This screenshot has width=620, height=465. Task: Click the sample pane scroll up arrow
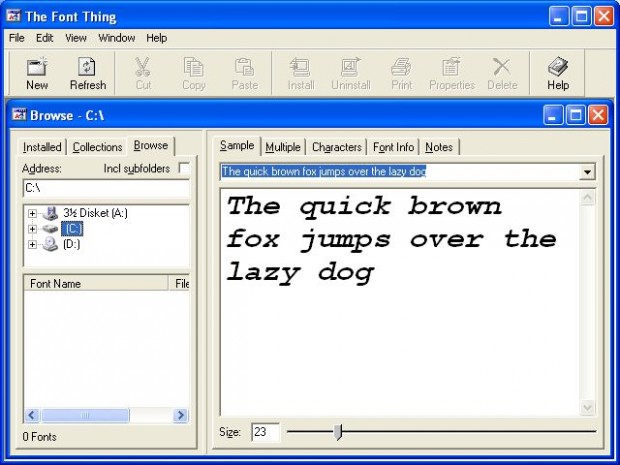pos(587,197)
